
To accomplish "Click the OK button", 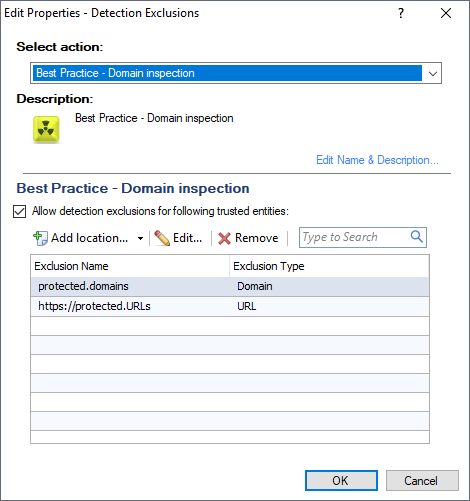I will [341, 480].
